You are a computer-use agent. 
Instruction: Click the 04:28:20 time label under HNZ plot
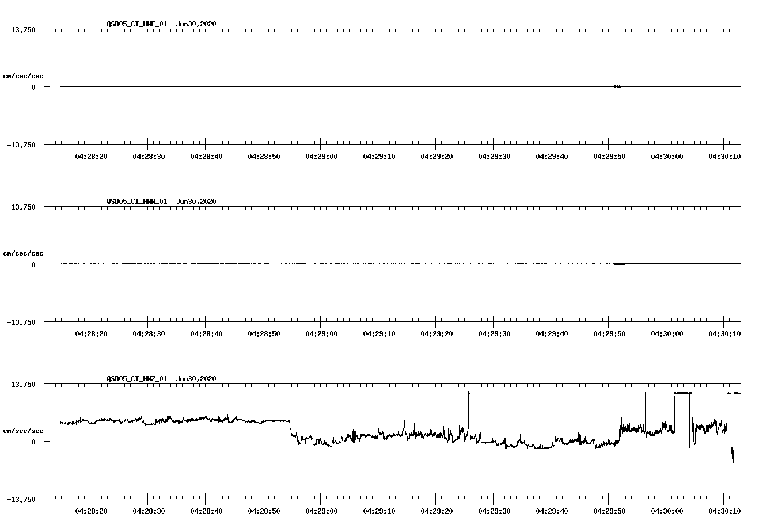[x=91, y=511]
